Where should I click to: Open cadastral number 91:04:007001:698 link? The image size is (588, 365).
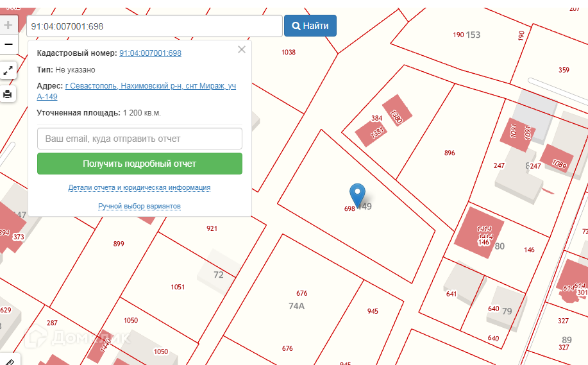(150, 53)
